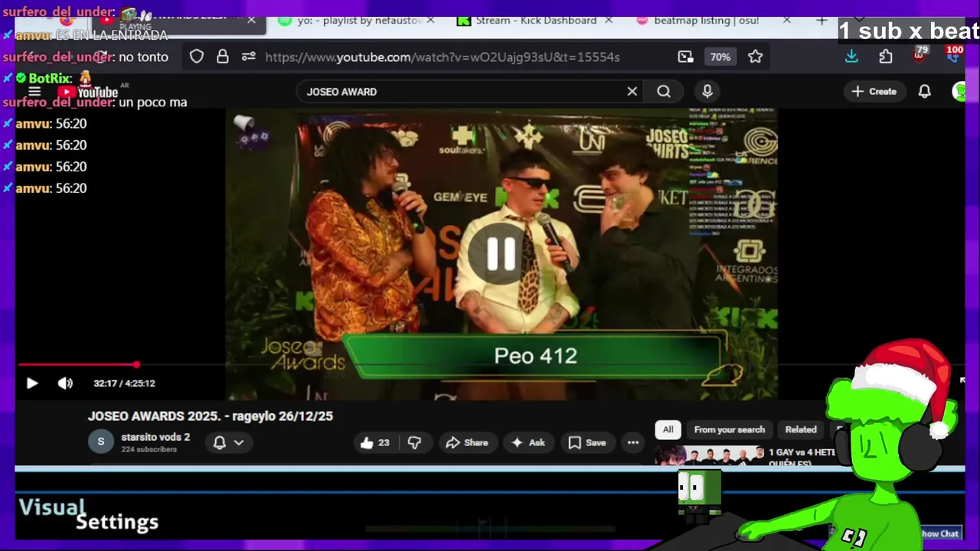Viewport: 980px width, 551px height.
Task: Click the 32:17 / 4:25:12 time display
Action: pos(124,383)
